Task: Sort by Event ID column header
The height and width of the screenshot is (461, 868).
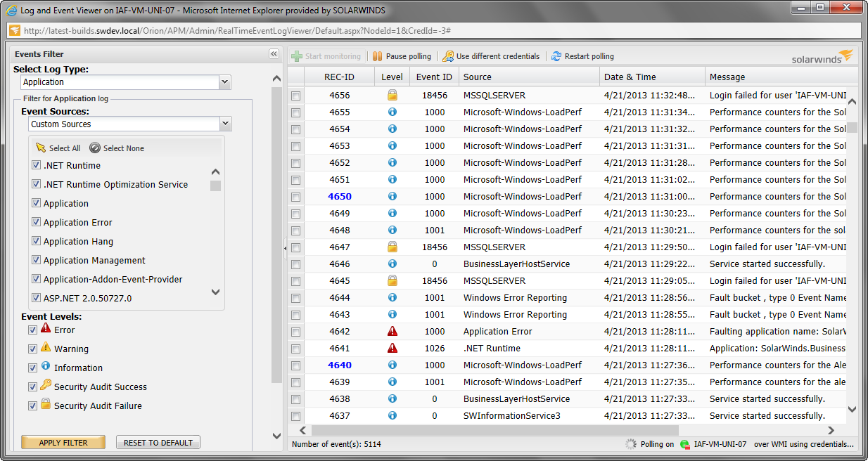Action: 434,77
